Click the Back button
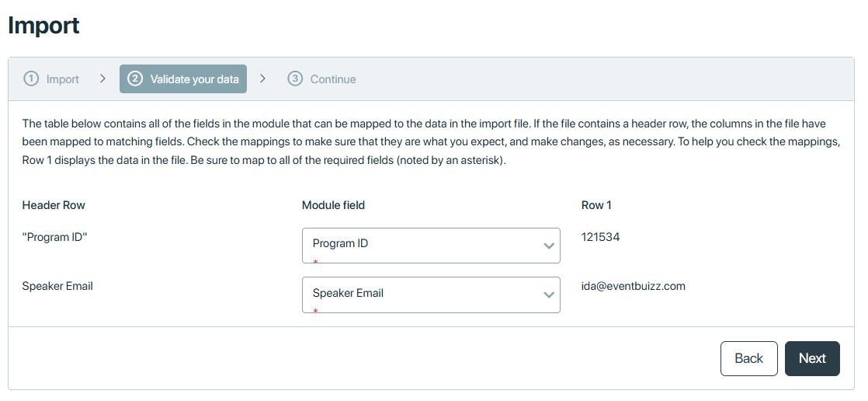This screenshot has height=401, width=868. (748, 358)
